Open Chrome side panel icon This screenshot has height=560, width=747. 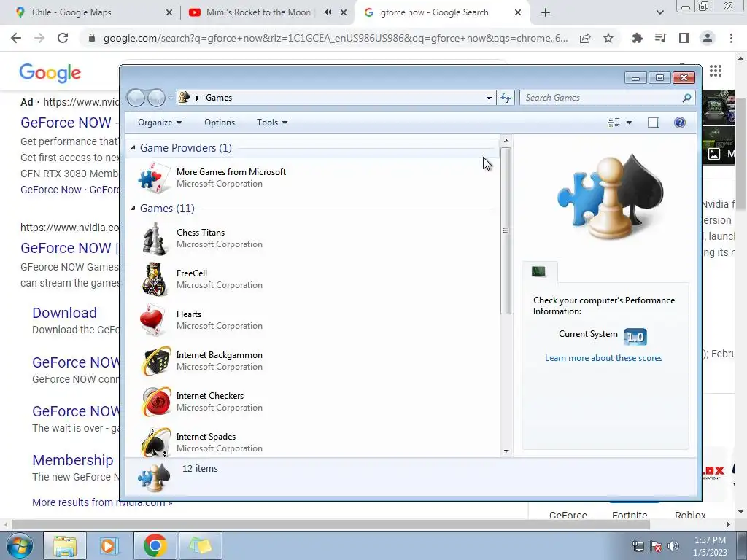coord(684,38)
